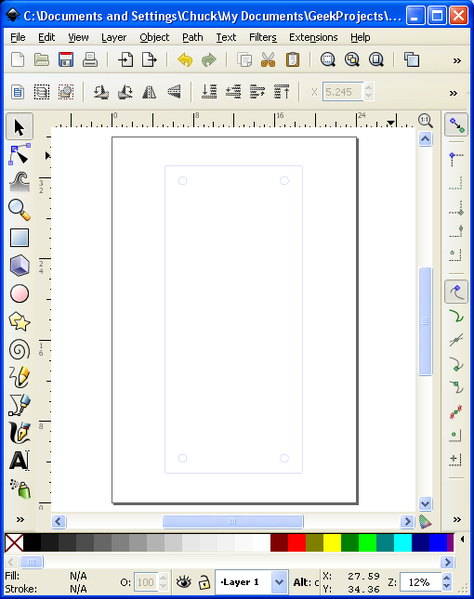Open the Object menu
The image size is (474, 599).
[154, 37]
